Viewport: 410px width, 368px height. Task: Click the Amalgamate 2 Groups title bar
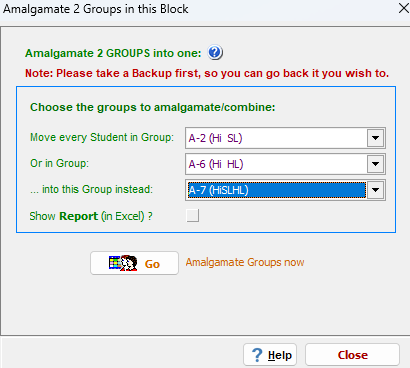[96, 9]
